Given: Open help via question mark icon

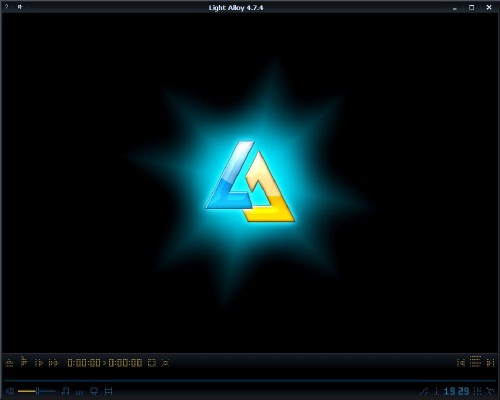Looking at the screenshot, I should coord(7,7).
